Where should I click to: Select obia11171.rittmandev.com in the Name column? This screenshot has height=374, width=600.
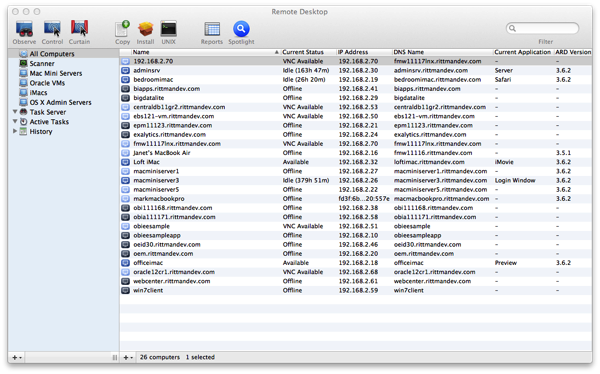tap(174, 217)
